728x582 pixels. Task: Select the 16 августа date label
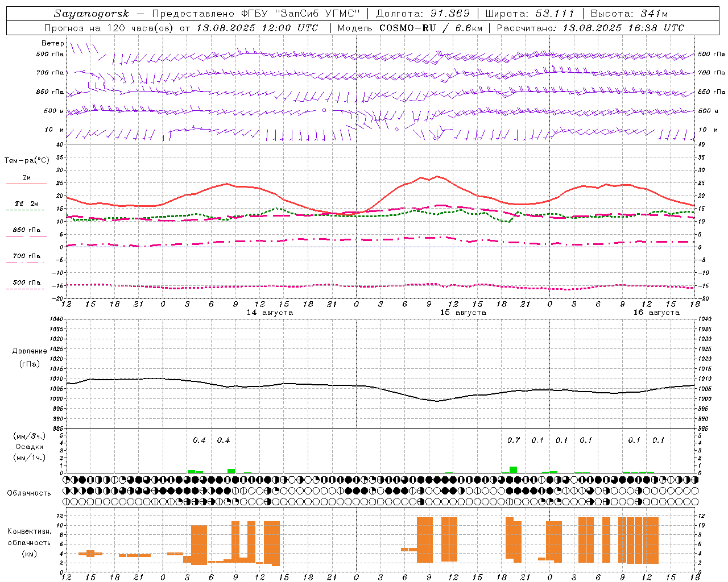click(656, 313)
